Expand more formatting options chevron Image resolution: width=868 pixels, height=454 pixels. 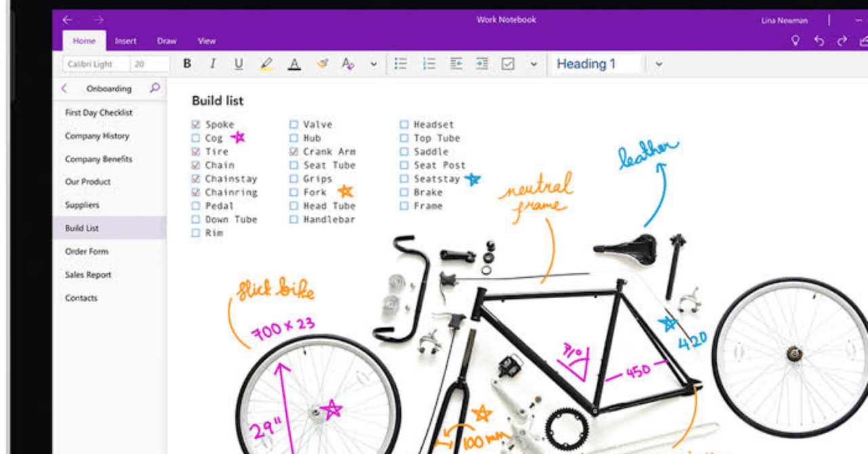[x=373, y=63]
